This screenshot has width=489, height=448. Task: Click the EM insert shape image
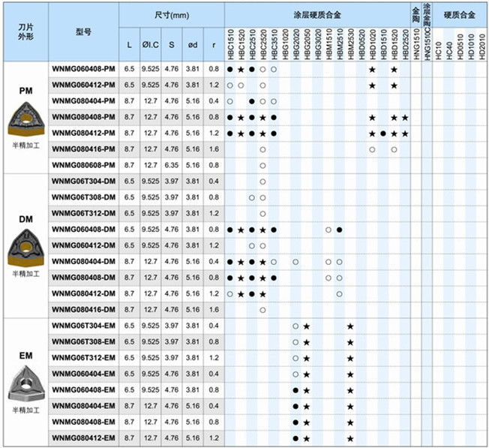(x=25, y=381)
